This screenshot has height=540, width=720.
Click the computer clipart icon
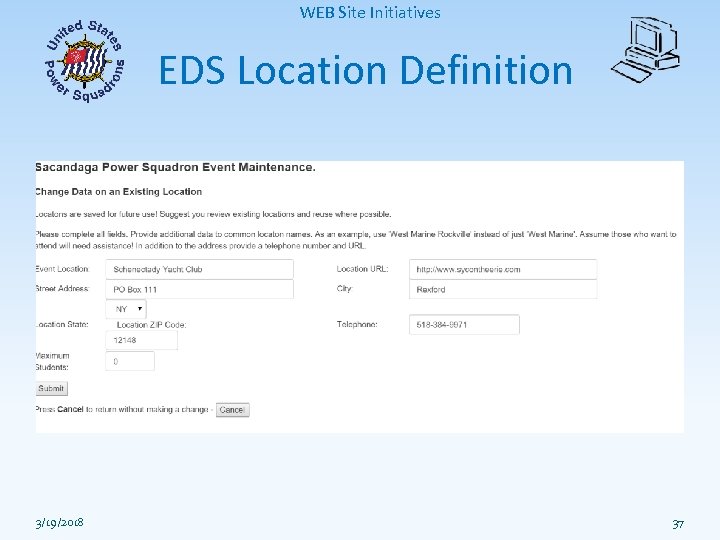(x=646, y=50)
